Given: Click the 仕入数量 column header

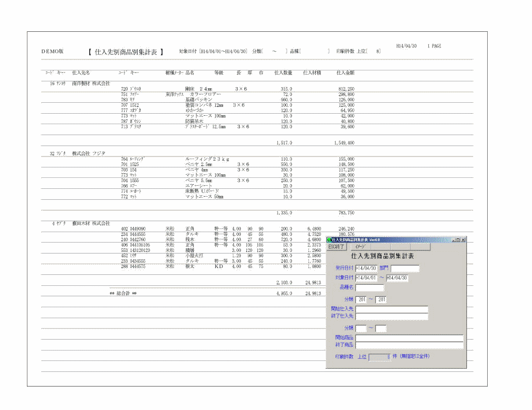Looking at the screenshot, I should pyautogui.click(x=283, y=73).
